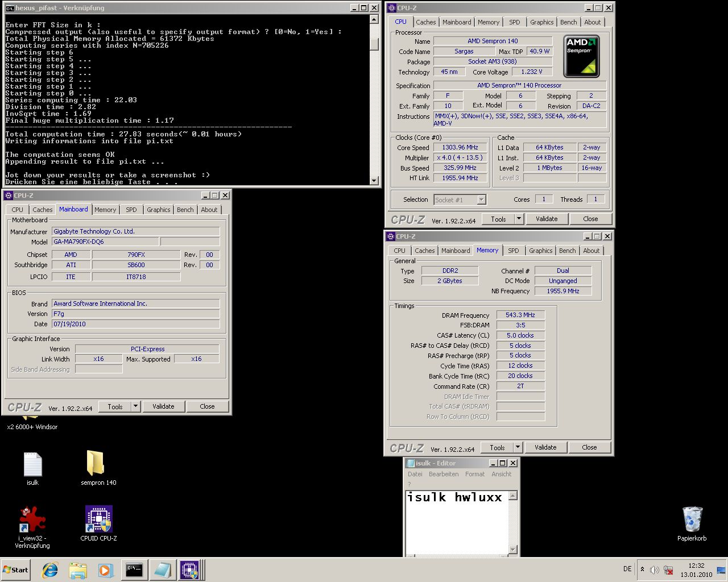Launch CPUID CPU-Z desktop shortcut

click(x=98, y=523)
